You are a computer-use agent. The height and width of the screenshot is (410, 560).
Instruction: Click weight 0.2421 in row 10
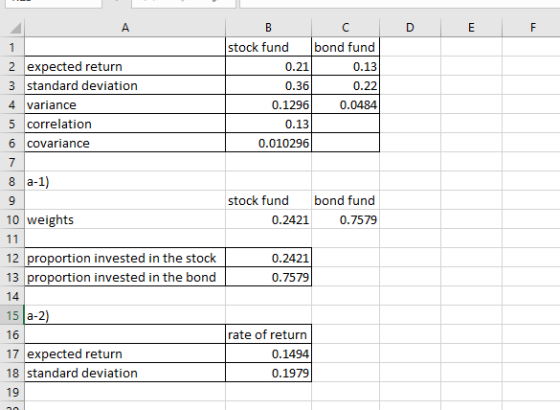coord(268,220)
